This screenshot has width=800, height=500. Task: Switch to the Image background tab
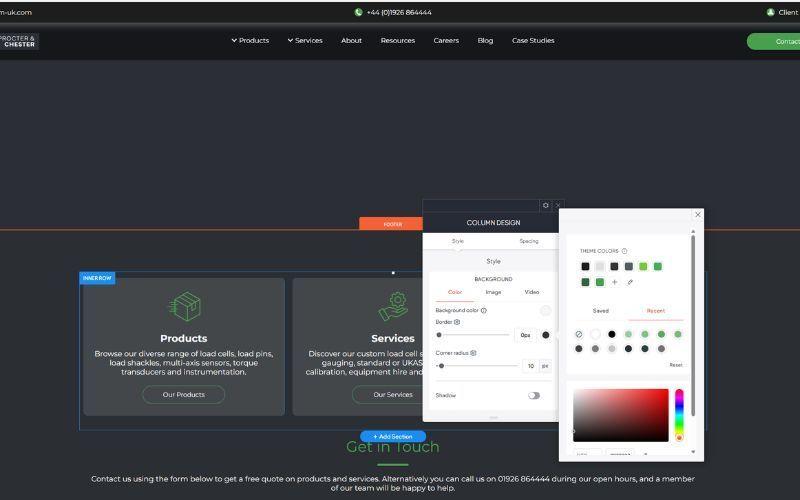coord(493,292)
